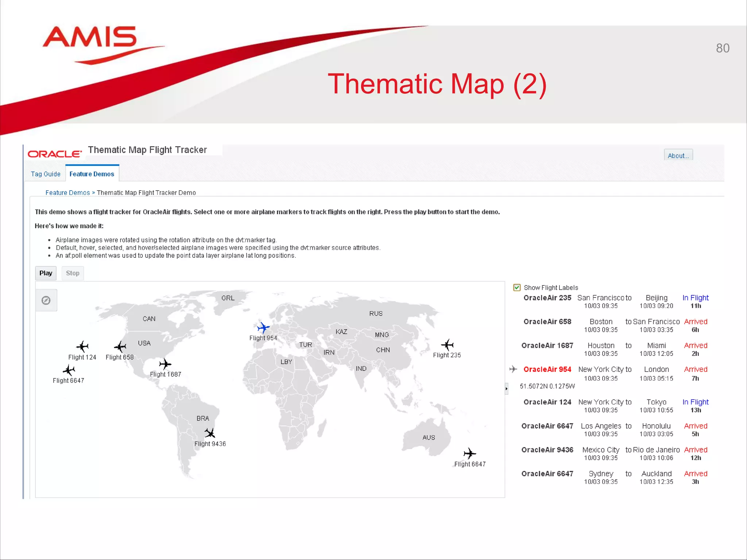
Task: Click the airplane icon beside OracleAir 954
Action: click(513, 369)
